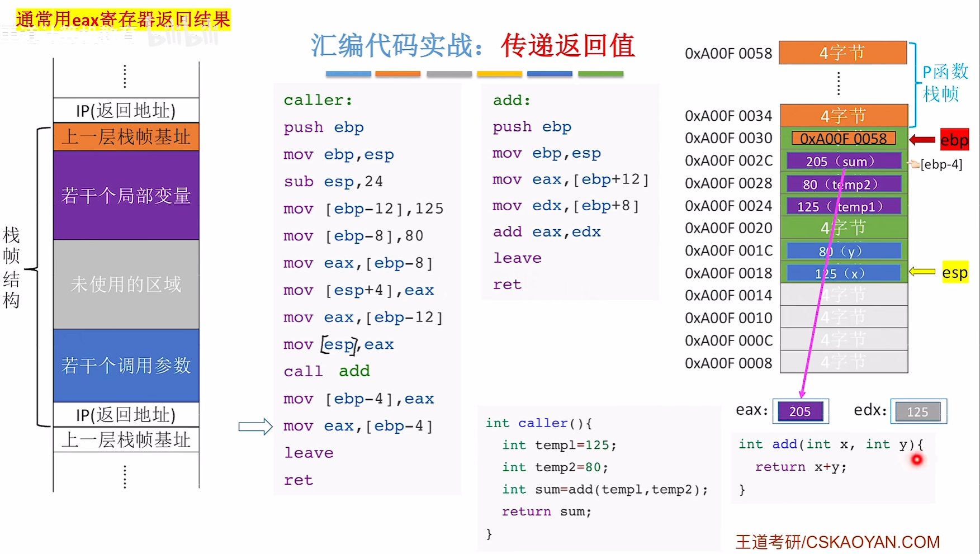
Task: Click the hand pointer icon beside [ebp-4]
Action: coord(914,164)
